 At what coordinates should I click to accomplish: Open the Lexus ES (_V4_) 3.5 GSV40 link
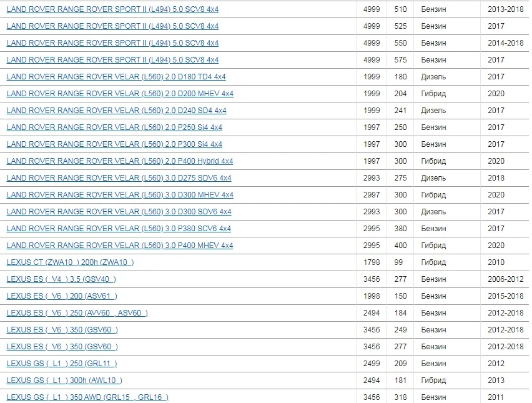[x=61, y=279]
